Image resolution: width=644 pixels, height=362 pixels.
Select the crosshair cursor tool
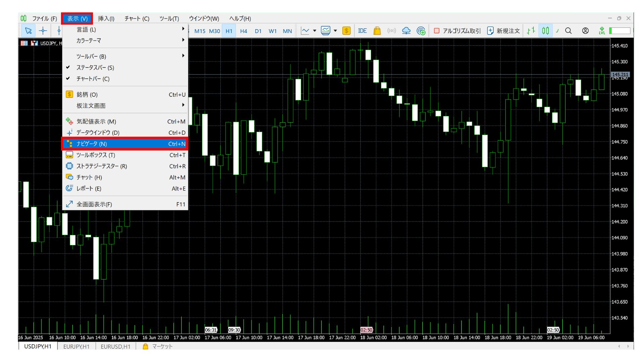(x=43, y=31)
